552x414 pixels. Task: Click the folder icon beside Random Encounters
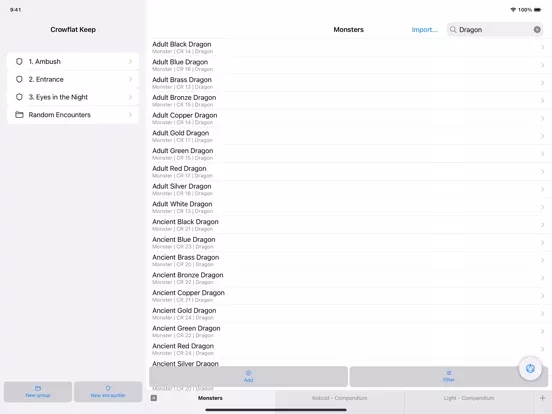[19, 115]
